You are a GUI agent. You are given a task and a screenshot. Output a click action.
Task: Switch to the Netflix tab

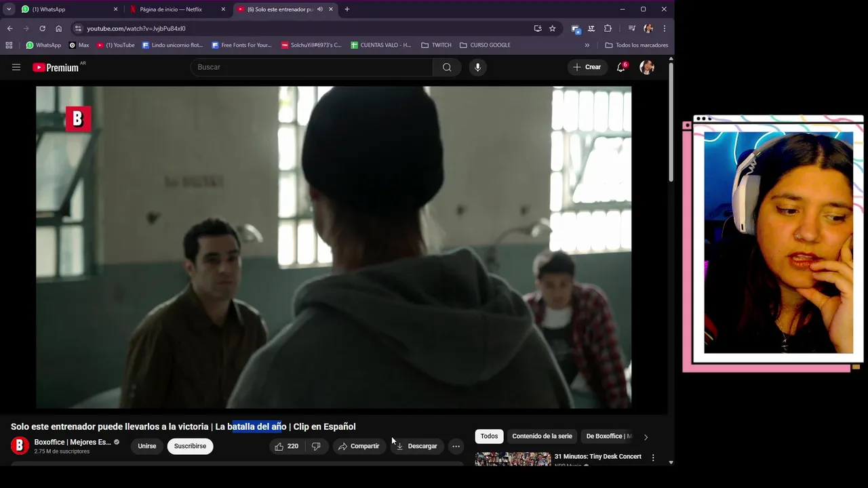point(176,9)
